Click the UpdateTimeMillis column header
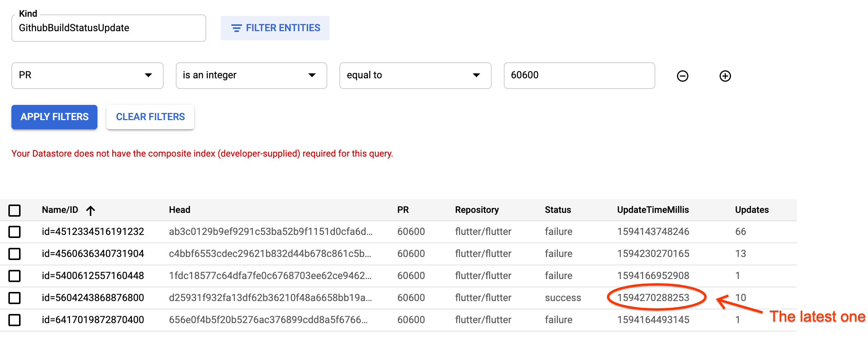The width and height of the screenshot is (868, 352). click(652, 210)
